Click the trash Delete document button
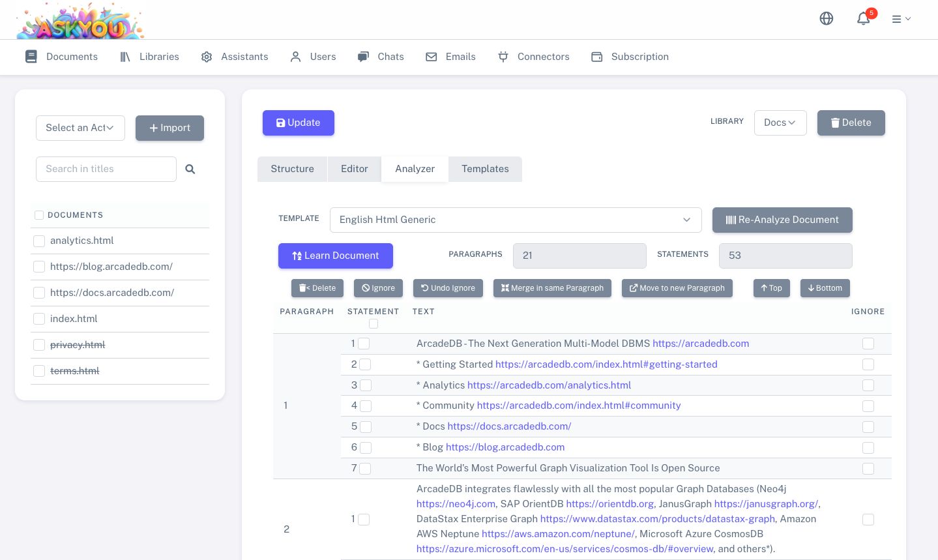Viewport: 938px width, 560px height. pyautogui.click(x=851, y=123)
